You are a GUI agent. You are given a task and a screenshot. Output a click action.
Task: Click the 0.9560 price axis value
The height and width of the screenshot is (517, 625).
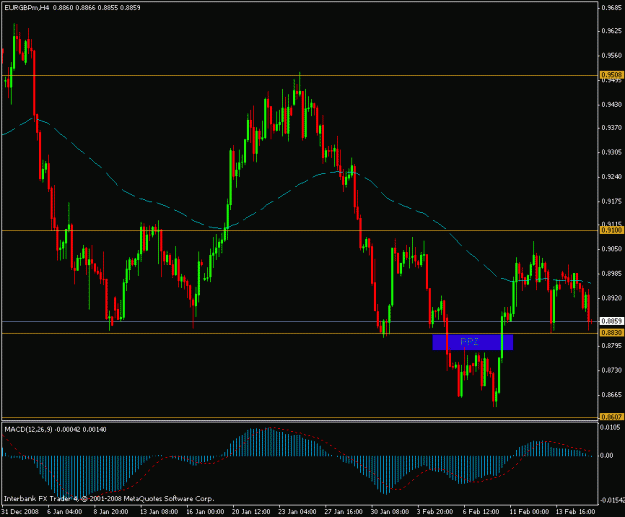coord(611,55)
